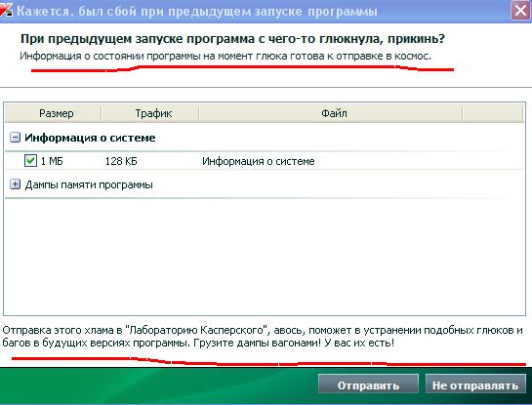Select the "Дампы памяти программы" row label

(x=89, y=184)
